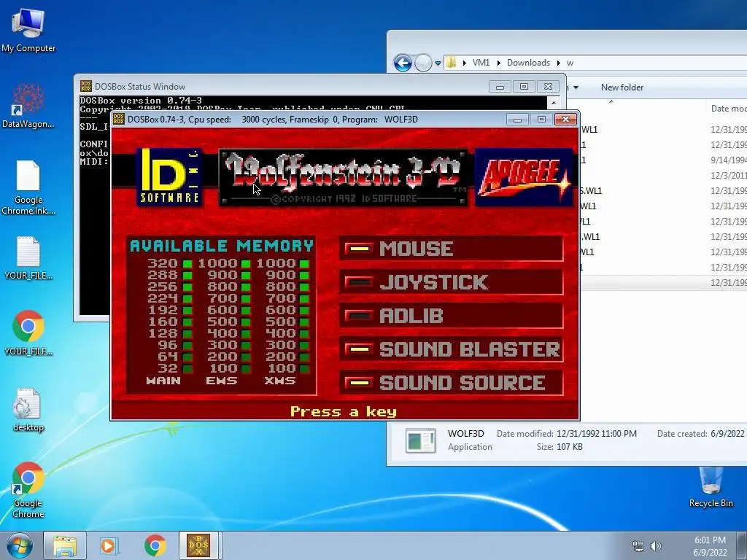Select the desktop config file icon
Image resolution: width=747 pixels, height=560 pixels.
click(28, 410)
